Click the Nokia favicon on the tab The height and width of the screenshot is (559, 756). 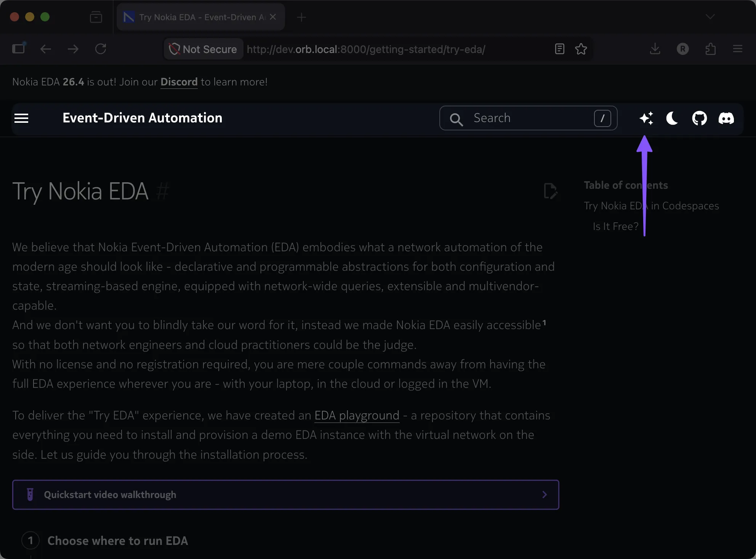(x=129, y=17)
